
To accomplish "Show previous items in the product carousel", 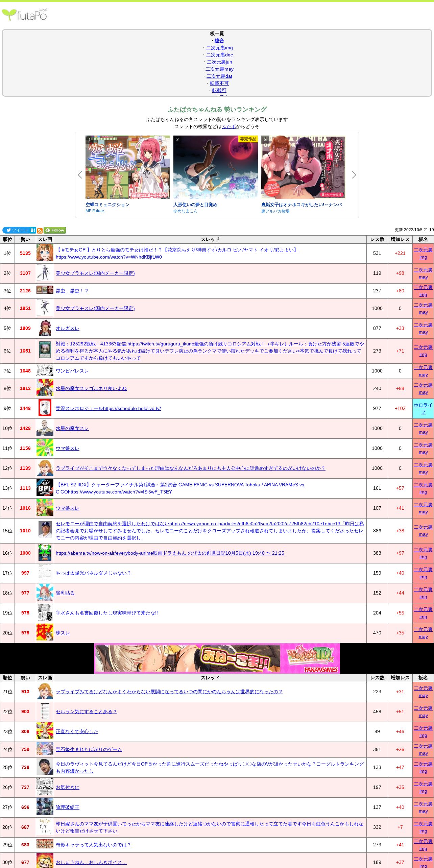I will 80,175.
